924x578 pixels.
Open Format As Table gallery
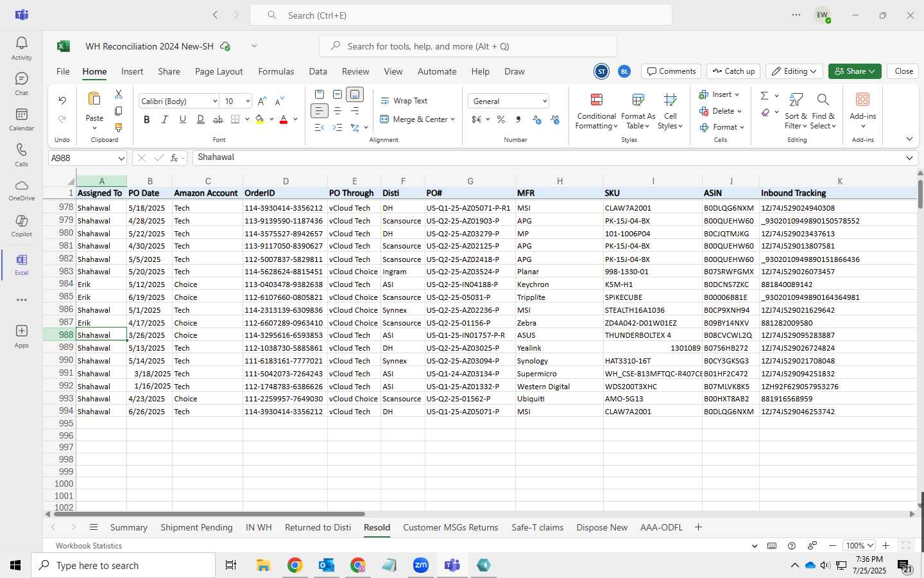(638, 111)
